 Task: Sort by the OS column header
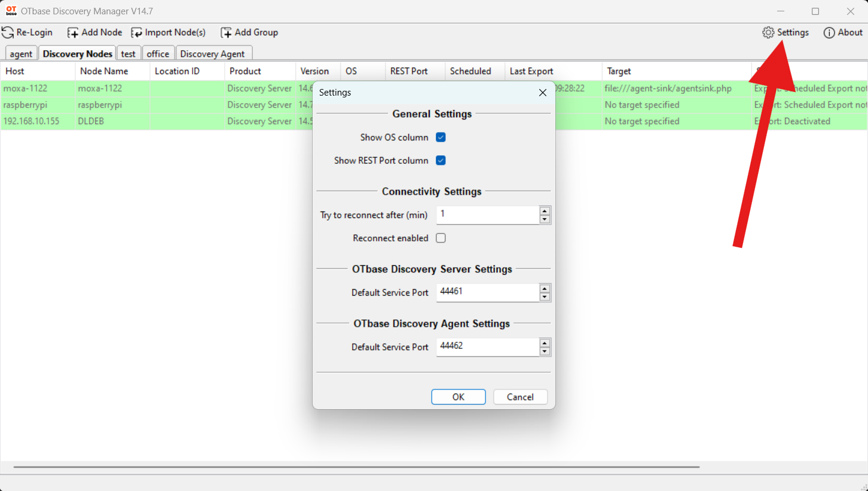coord(363,71)
